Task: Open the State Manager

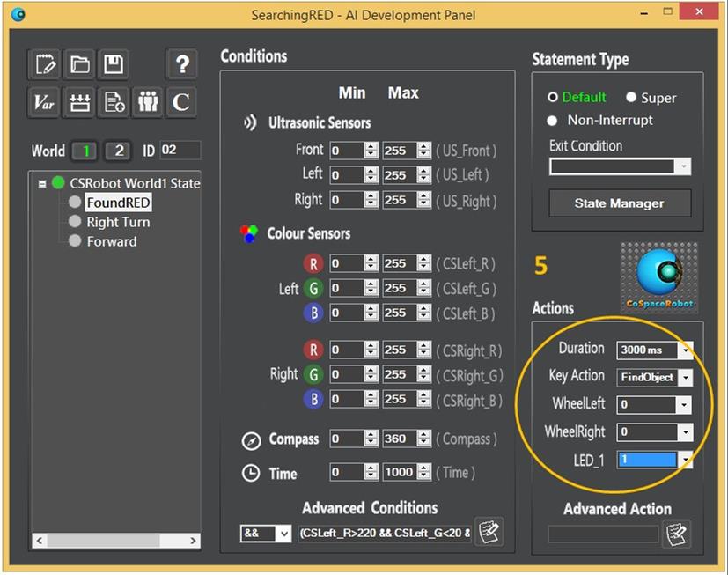Action: click(x=620, y=203)
